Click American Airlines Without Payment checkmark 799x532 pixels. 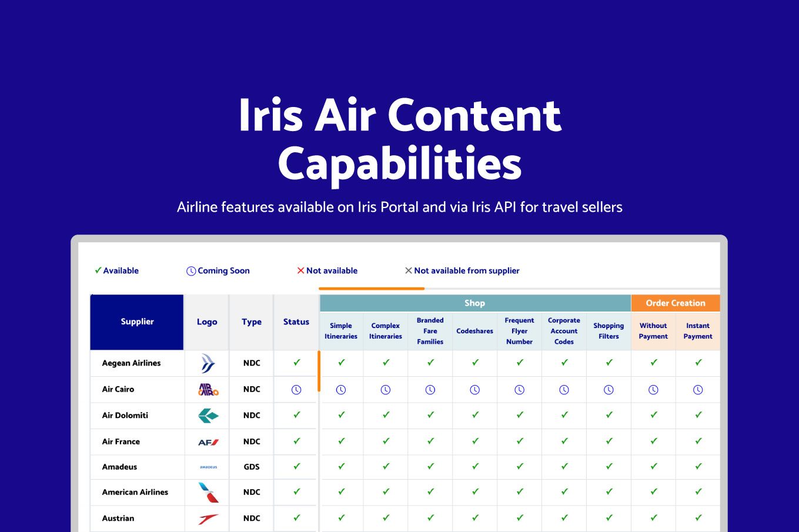(x=654, y=491)
